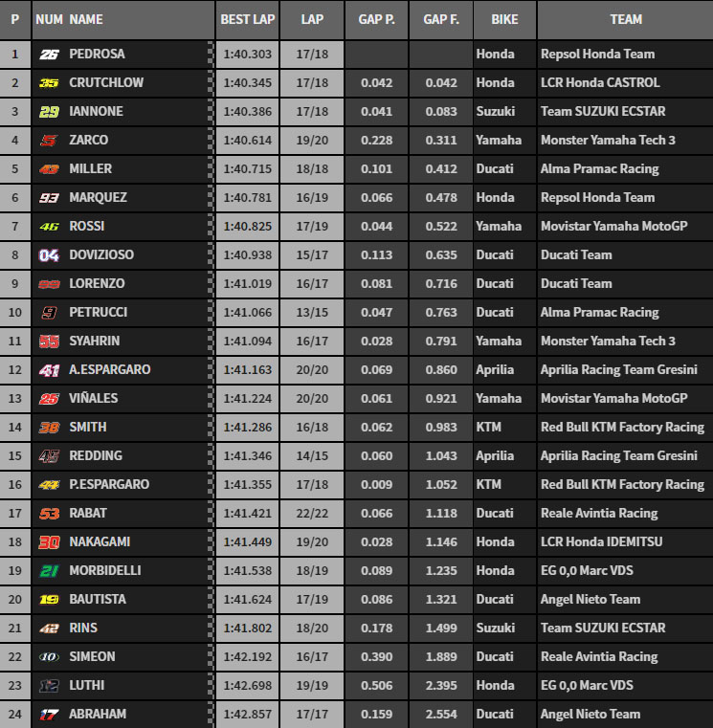Click Luthi's number 12 rider icon
The image size is (713, 728).
[49, 686]
